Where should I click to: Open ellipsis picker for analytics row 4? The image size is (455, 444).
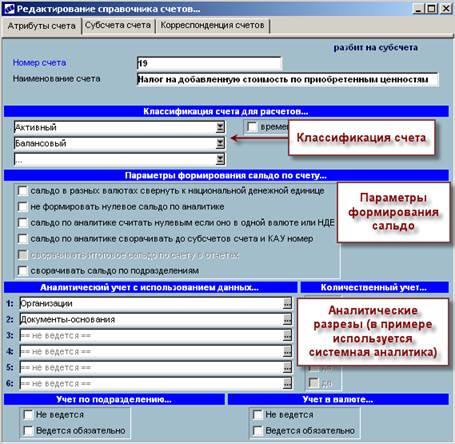click(x=287, y=351)
